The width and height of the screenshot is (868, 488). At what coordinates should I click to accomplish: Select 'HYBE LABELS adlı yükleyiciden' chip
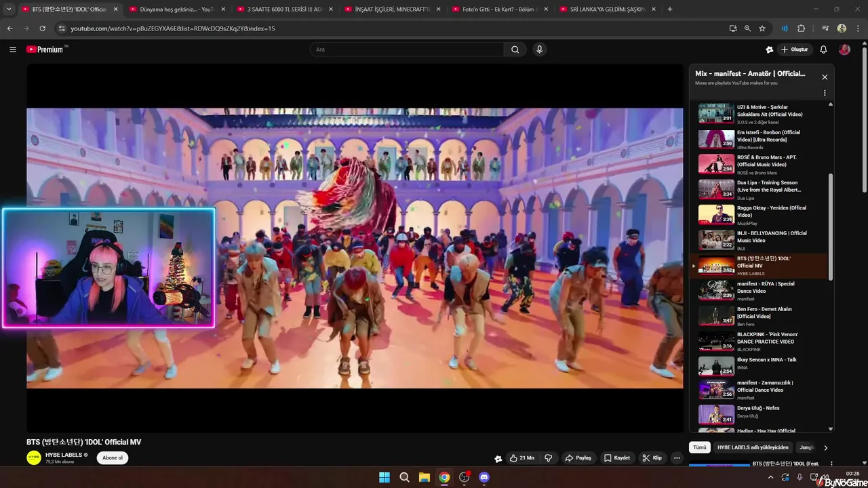(x=753, y=447)
